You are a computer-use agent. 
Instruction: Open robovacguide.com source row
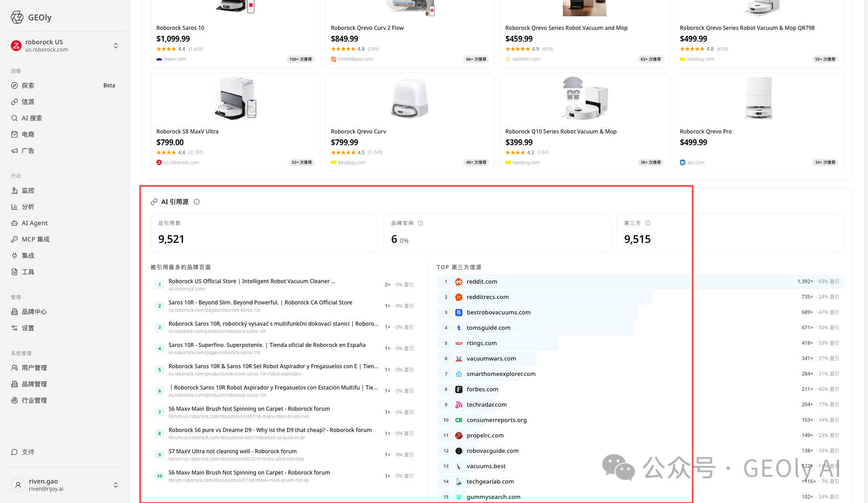pyautogui.click(x=640, y=451)
